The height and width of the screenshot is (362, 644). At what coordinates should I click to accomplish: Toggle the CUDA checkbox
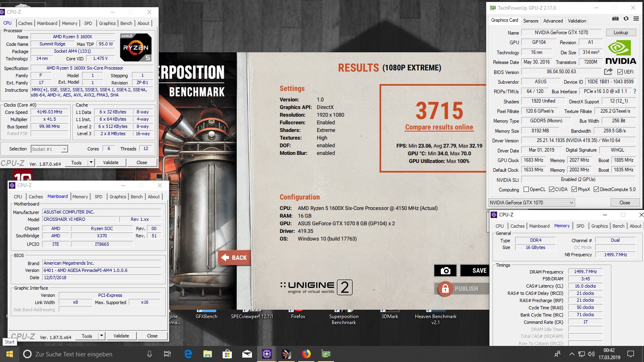click(551, 189)
